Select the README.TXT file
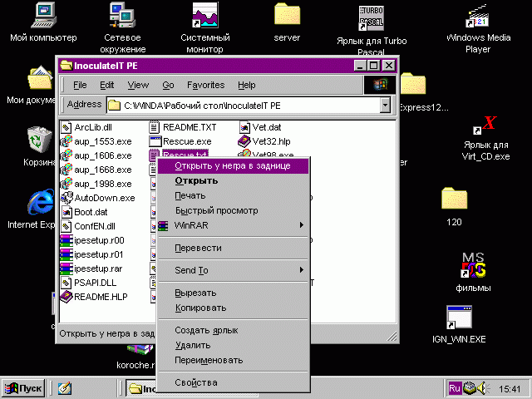Image resolution: width=532 pixels, height=399 pixels. point(183,127)
